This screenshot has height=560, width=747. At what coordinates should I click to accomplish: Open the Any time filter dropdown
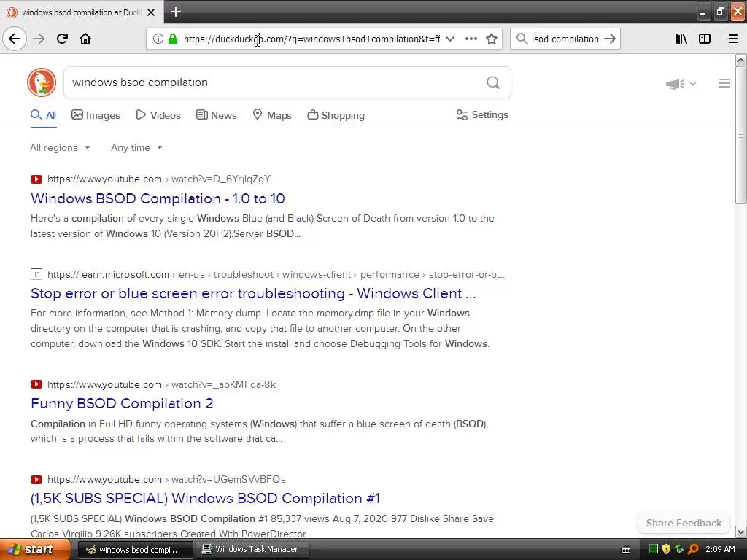tap(136, 147)
